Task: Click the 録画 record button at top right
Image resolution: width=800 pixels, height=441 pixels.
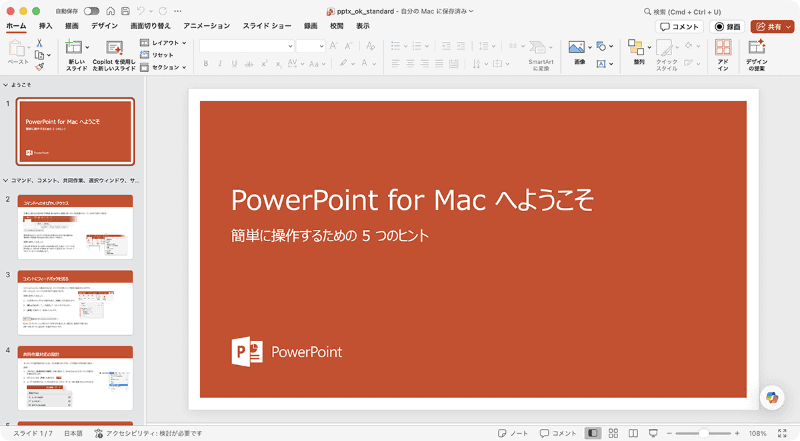Action: [x=728, y=27]
